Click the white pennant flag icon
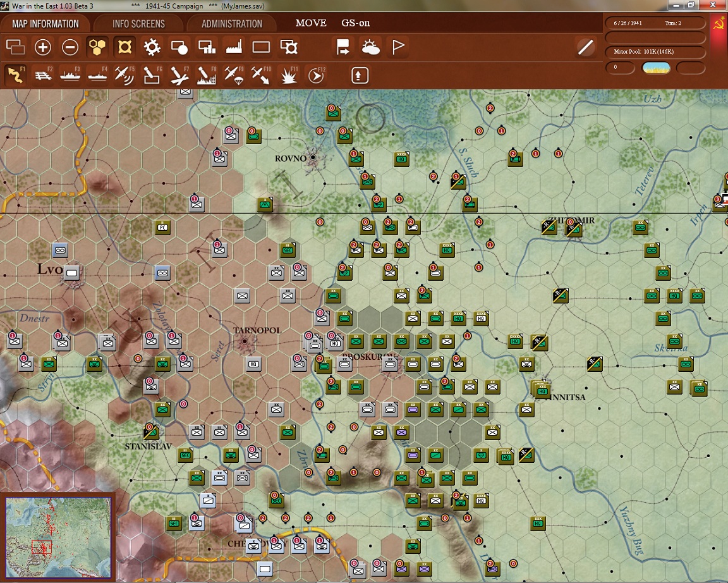 (x=398, y=47)
